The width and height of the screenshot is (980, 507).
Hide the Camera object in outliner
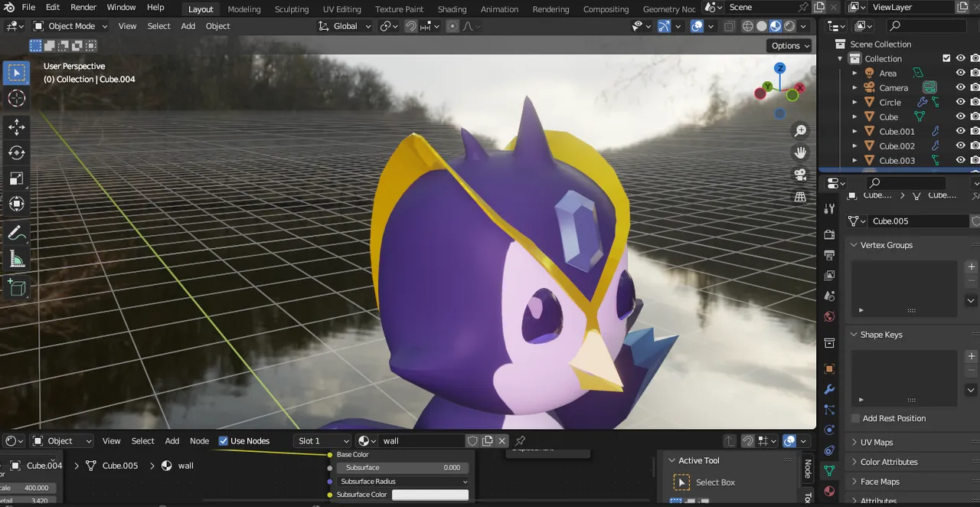point(960,88)
